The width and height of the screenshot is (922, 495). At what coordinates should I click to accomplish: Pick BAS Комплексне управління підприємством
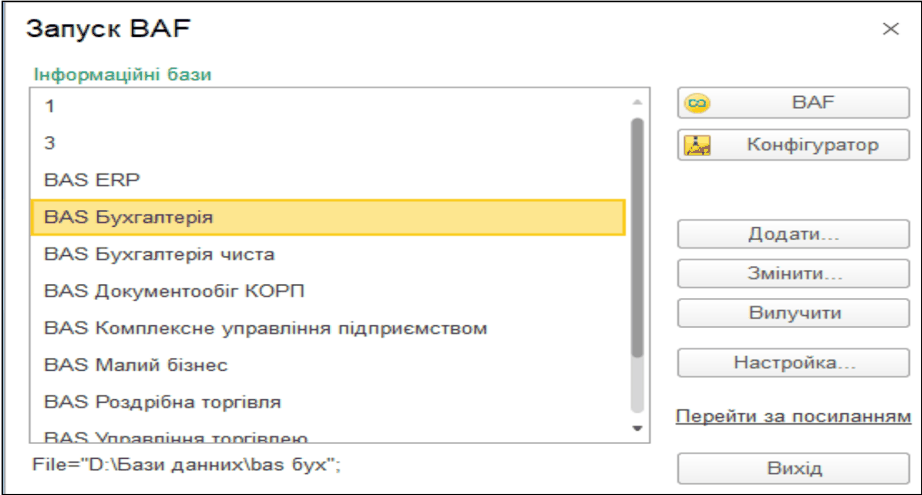pos(328,328)
